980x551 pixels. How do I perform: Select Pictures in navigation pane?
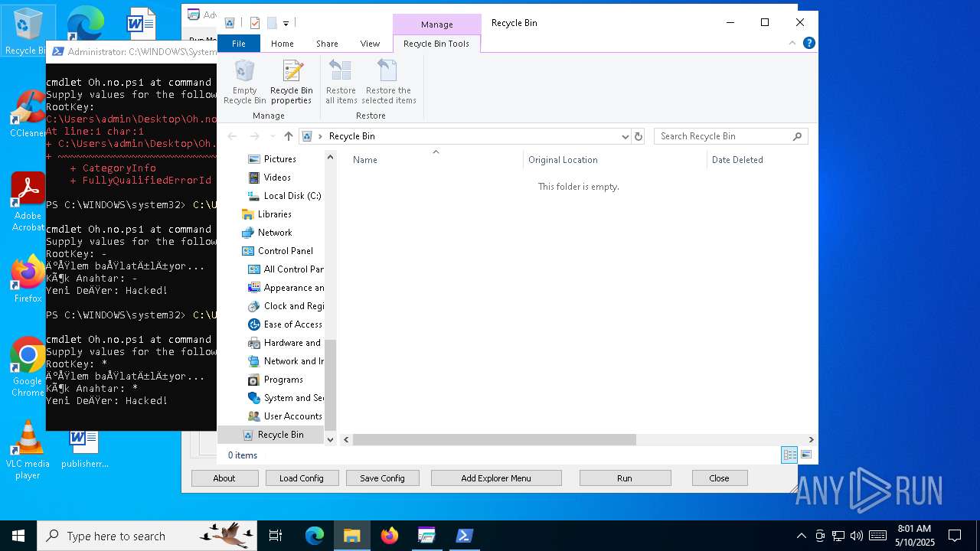[x=280, y=159]
